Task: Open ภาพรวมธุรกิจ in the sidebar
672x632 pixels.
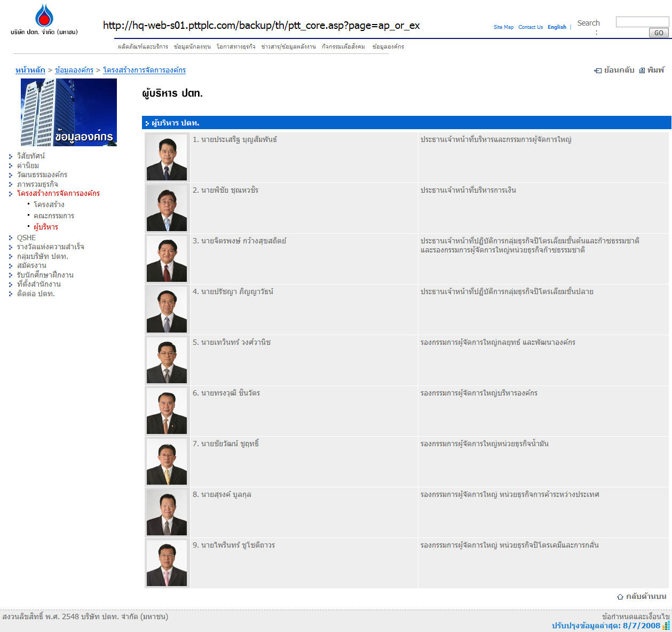Action: click(x=37, y=184)
